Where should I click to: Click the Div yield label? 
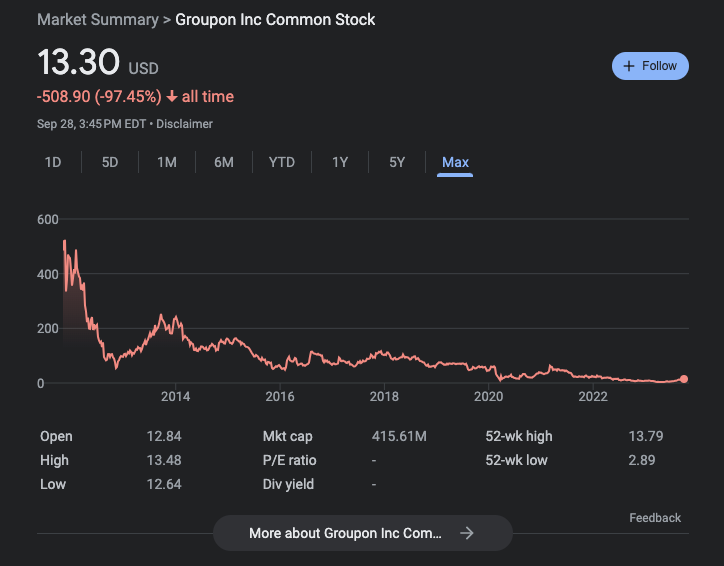point(288,484)
